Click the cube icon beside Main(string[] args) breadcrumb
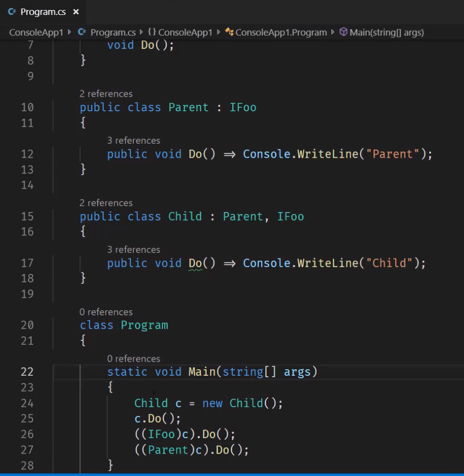The width and height of the screenshot is (464, 476). coord(344,32)
